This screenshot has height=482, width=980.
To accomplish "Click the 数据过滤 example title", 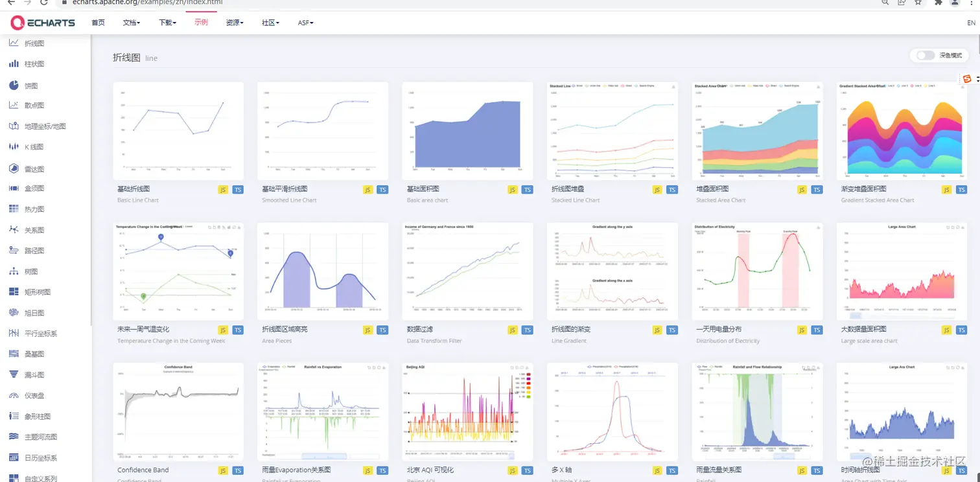I will pos(421,329).
